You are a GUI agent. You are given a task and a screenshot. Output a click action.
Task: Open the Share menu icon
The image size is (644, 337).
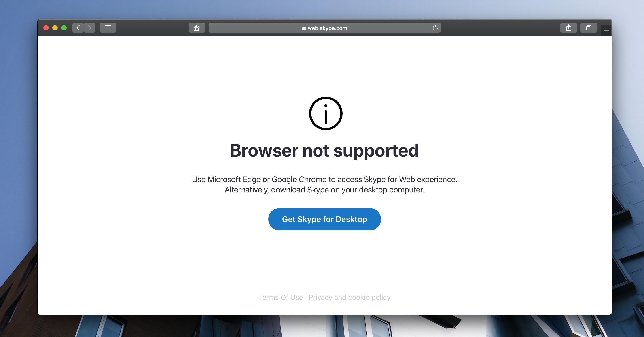coord(568,28)
